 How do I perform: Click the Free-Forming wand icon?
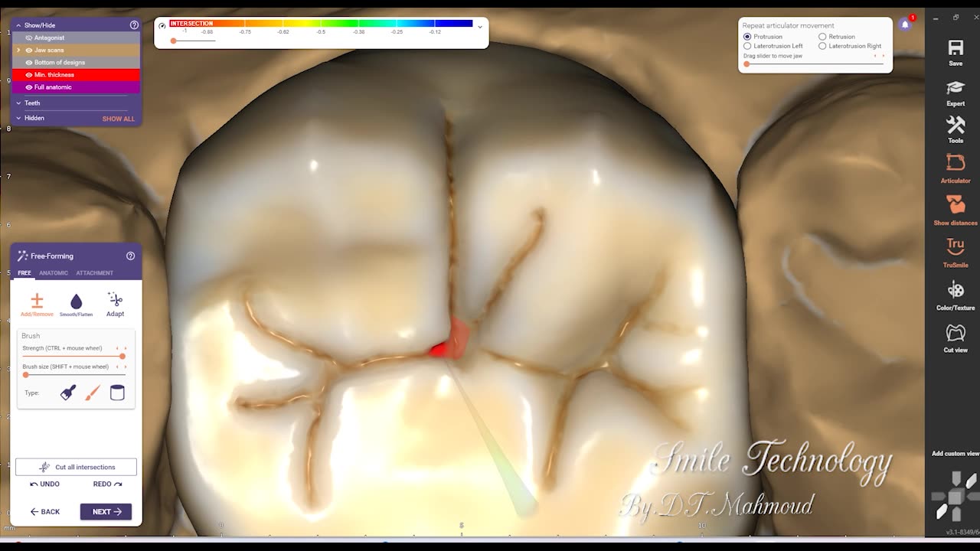(22, 256)
